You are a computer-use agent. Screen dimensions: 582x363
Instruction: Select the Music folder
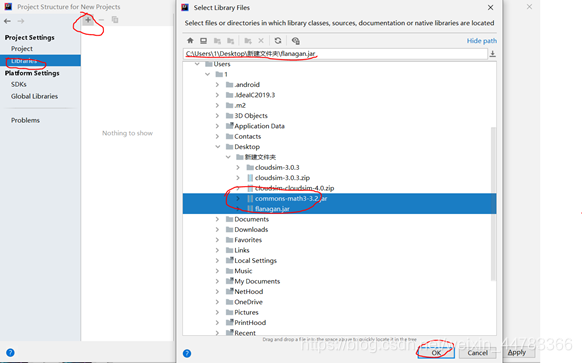point(243,271)
